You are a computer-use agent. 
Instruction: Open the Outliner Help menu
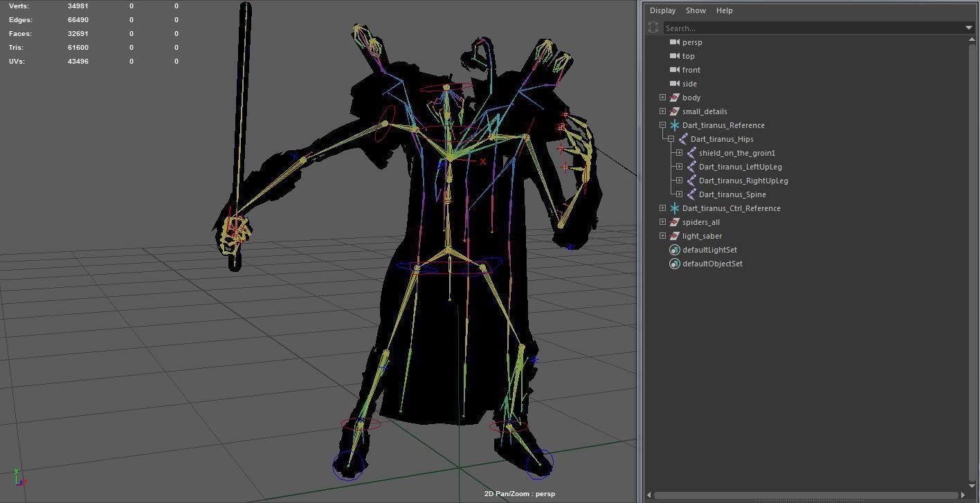(724, 10)
